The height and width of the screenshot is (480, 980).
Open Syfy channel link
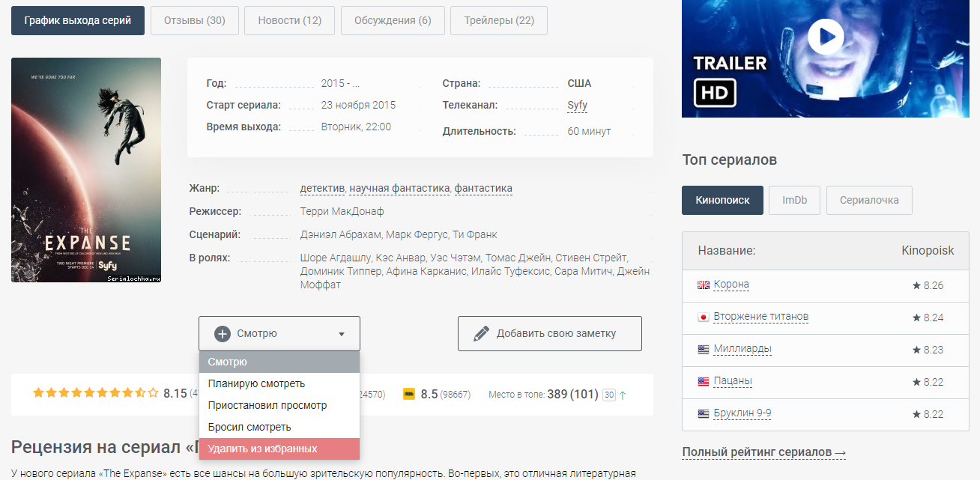coord(578,106)
